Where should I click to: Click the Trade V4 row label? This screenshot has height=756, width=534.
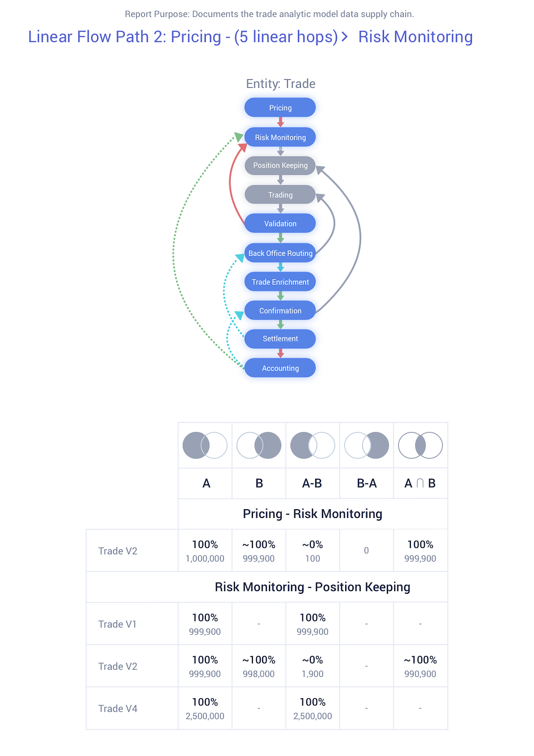118,708
